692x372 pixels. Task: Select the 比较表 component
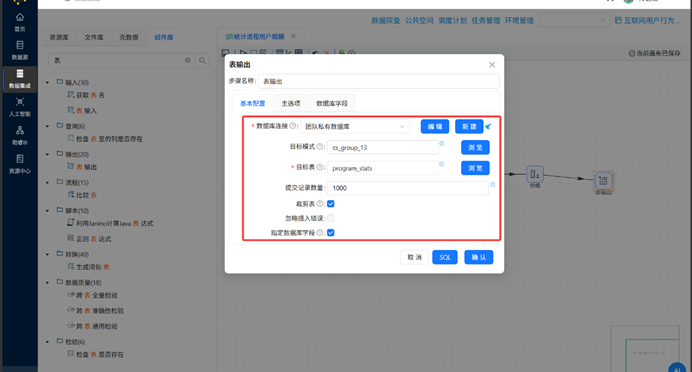pos(82,195)
